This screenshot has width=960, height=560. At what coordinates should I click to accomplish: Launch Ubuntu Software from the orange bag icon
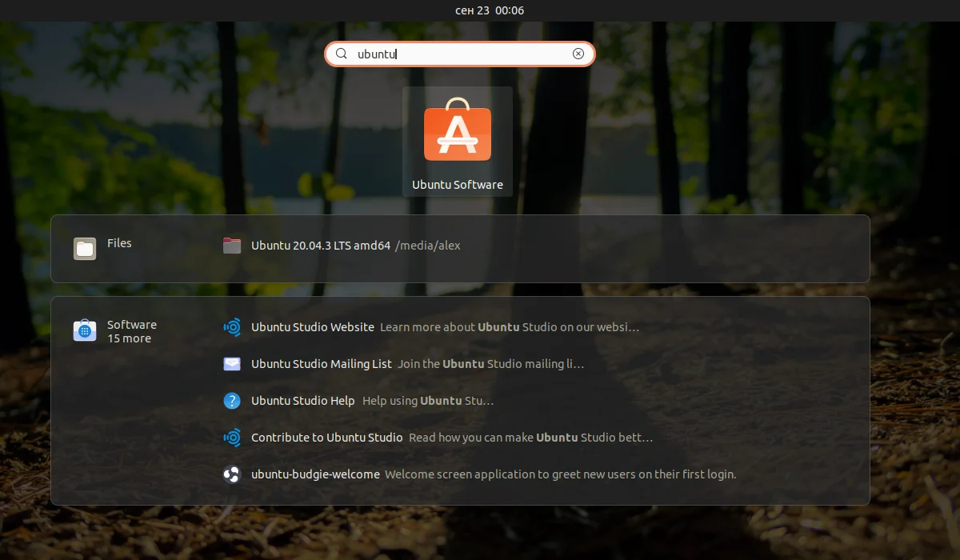[x=458, y=130]
